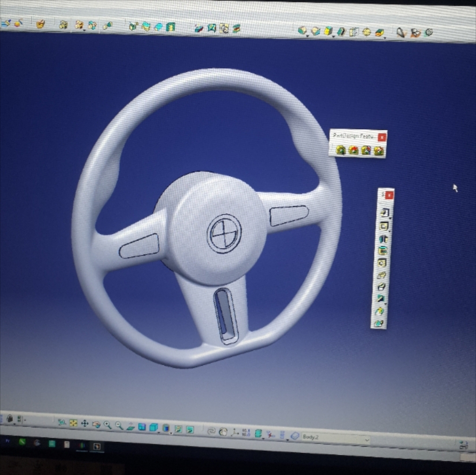This screenshot has height=475, width=476.
Task: Click teal split-halves icon in vertical toolbar
Action: 383,238
